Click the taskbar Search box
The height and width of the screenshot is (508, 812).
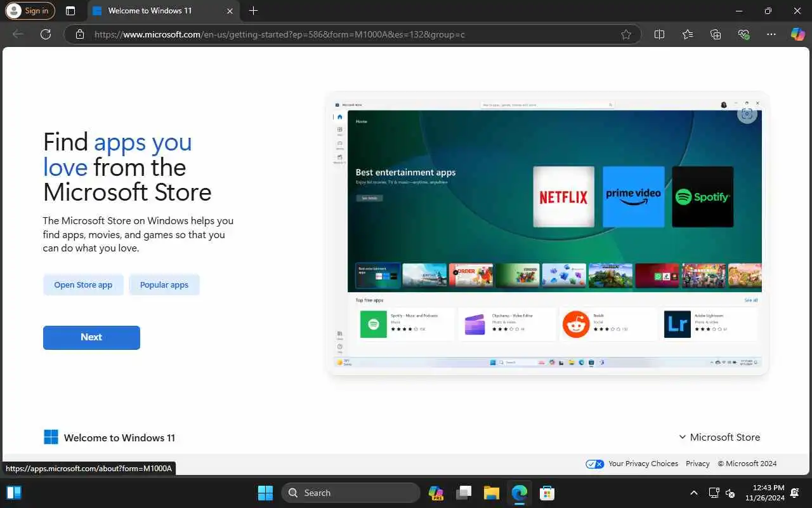pos(351,493)
